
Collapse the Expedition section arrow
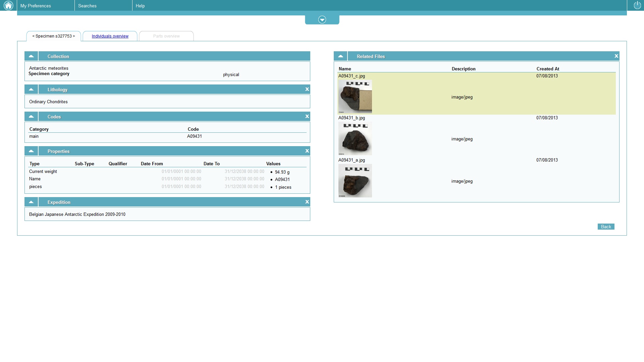click(x=31, y=202)
